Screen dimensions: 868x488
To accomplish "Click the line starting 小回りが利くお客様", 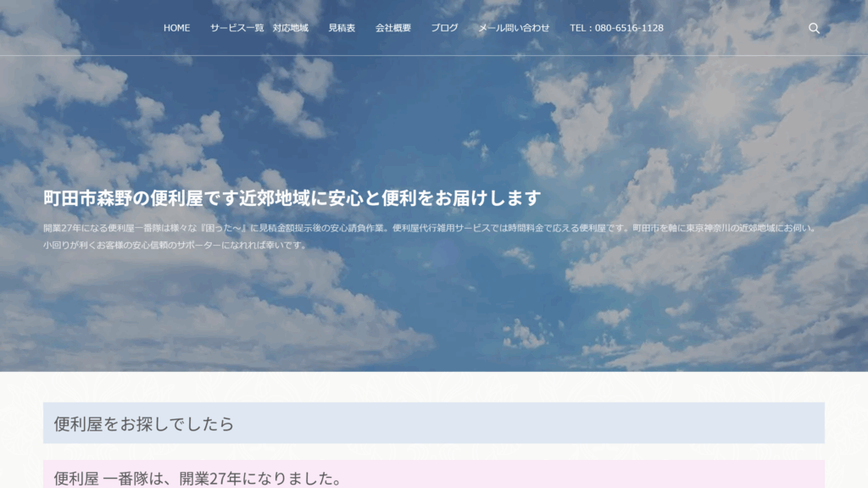I will pyautogui.click(x=175, y=245).
